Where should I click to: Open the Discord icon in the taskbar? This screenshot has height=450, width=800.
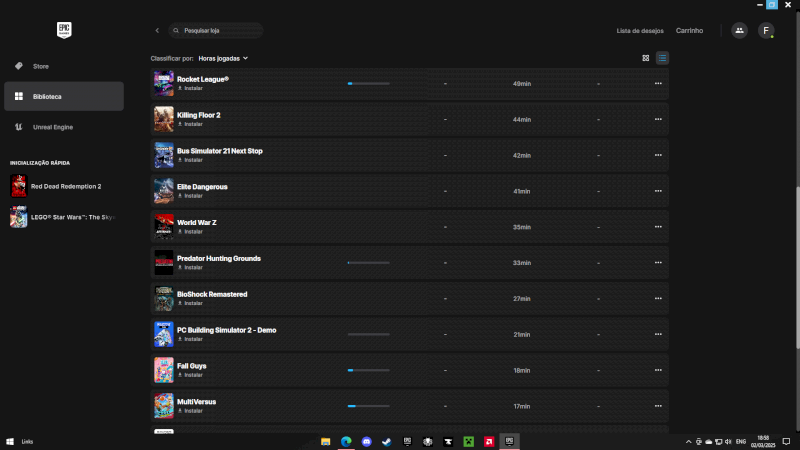coord(366,441)
